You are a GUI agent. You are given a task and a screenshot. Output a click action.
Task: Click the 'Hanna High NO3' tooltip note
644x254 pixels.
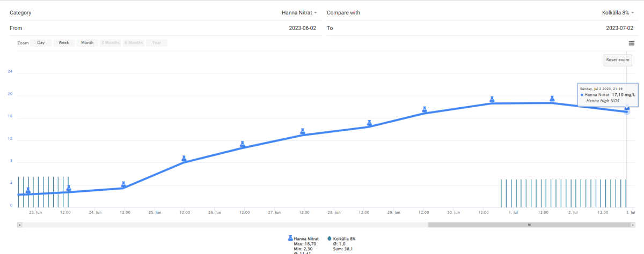[x=603, y=101]
